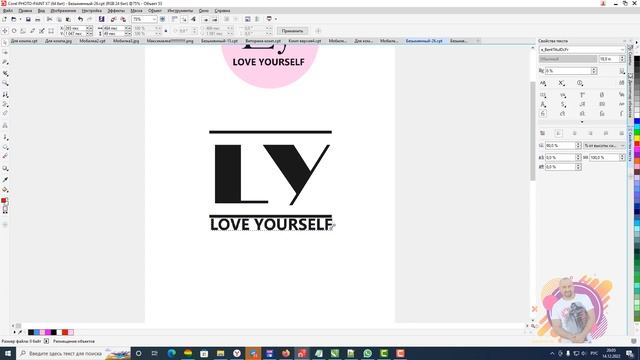Click the font size field in text properties
Viewport: 640px width, 360px height.
click(609, 59)
